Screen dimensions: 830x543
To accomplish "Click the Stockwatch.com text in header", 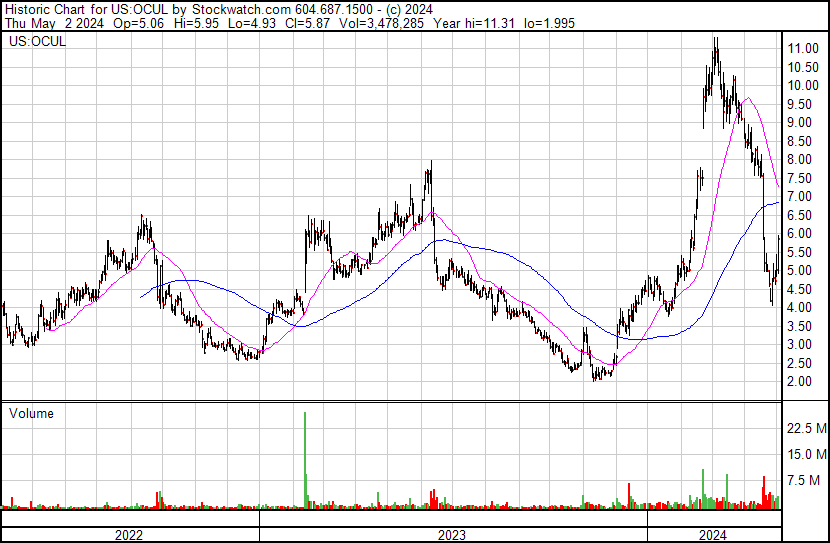I will pos(241,10).
